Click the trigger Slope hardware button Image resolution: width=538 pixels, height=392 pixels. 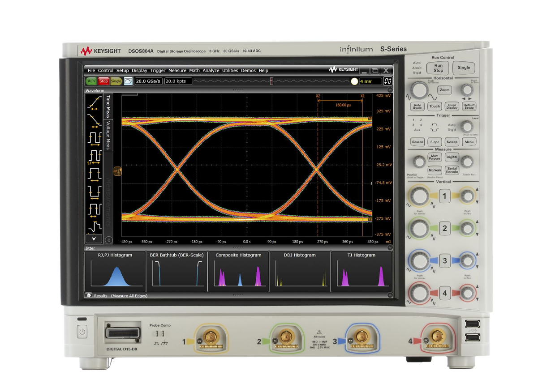pyautogui.click(x=435, y=142)
